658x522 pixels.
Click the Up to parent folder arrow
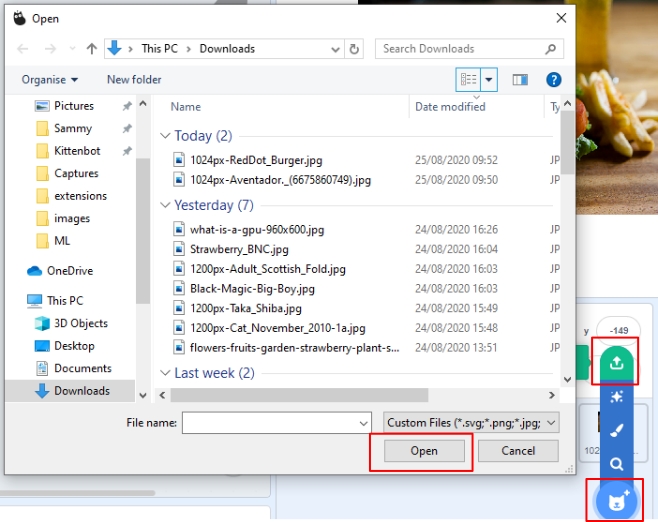92,48
